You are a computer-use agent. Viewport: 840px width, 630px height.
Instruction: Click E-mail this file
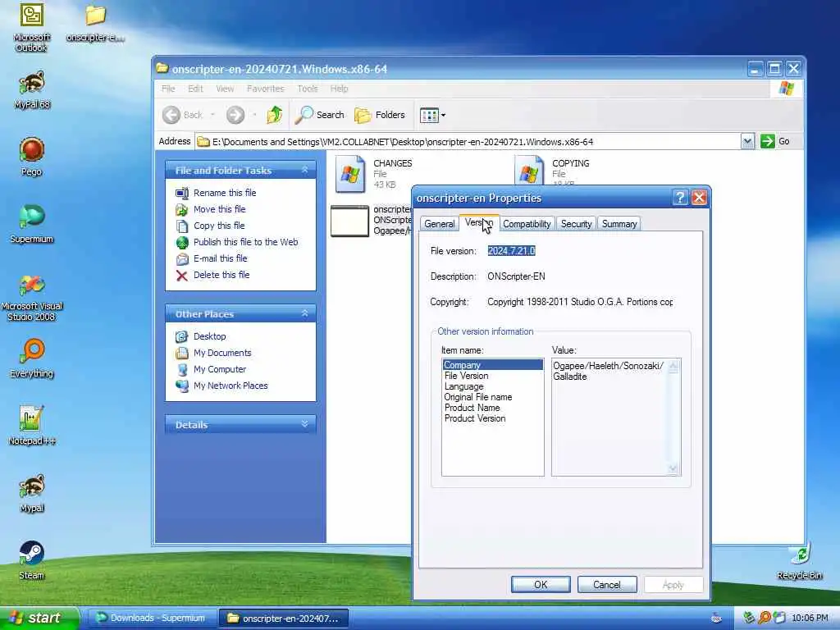pyautogui.click(x=220, y=258)
